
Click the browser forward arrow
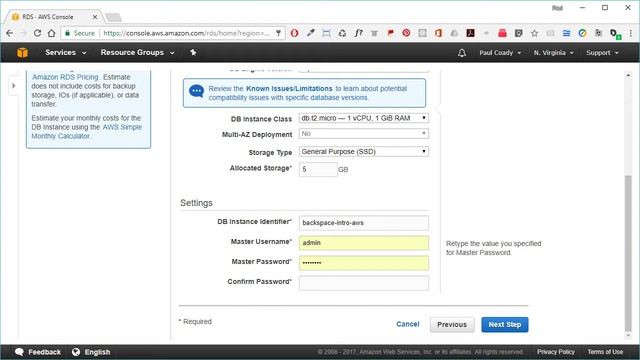coord(23,33)
